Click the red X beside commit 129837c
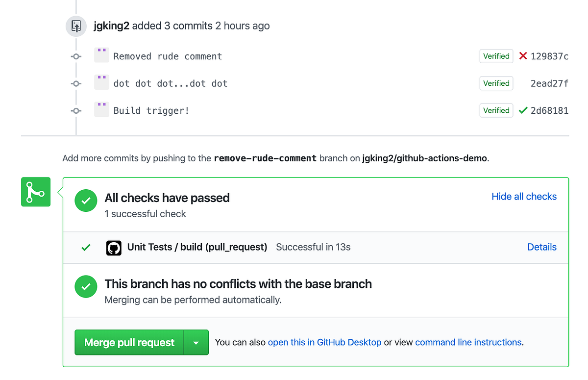The image size is (588, 380). click(x=522, y=56)
